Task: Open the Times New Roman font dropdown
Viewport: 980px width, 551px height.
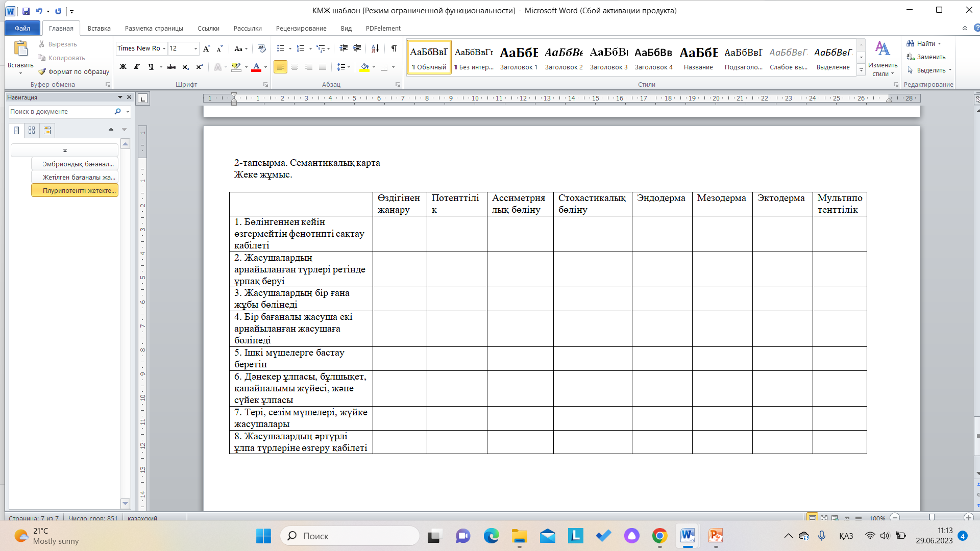Action: coord(164,48)
